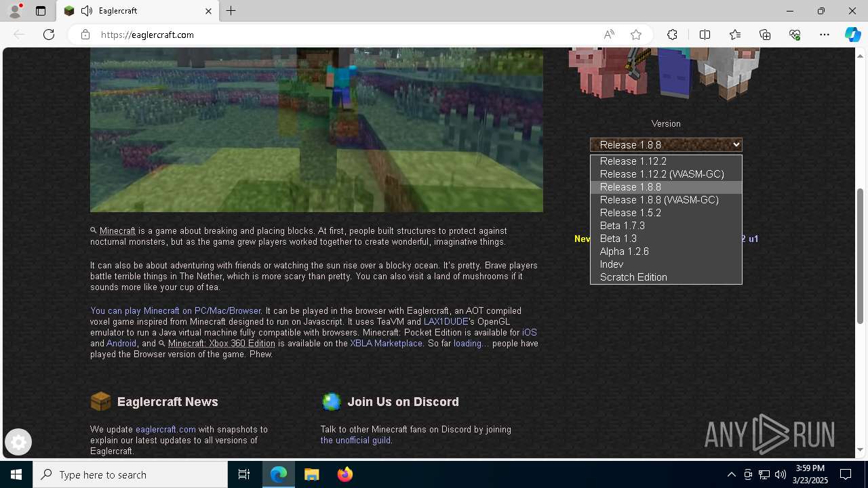
Task: Open the XBLA Marketplace link
Action: [x=387, y=344]
